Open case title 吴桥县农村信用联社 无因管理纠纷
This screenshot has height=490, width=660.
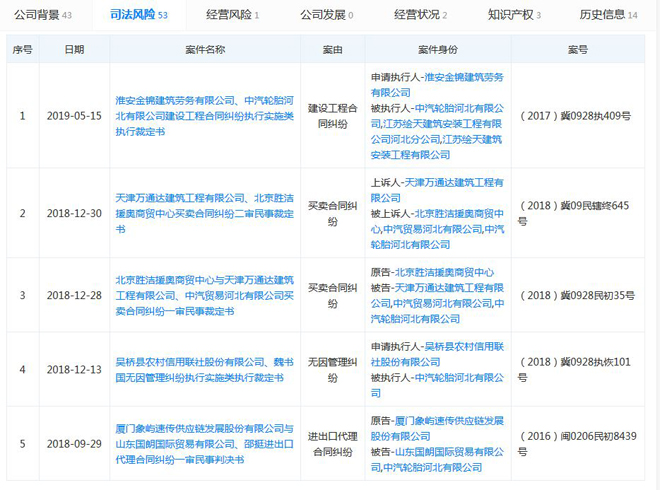(x=205, y=370)
